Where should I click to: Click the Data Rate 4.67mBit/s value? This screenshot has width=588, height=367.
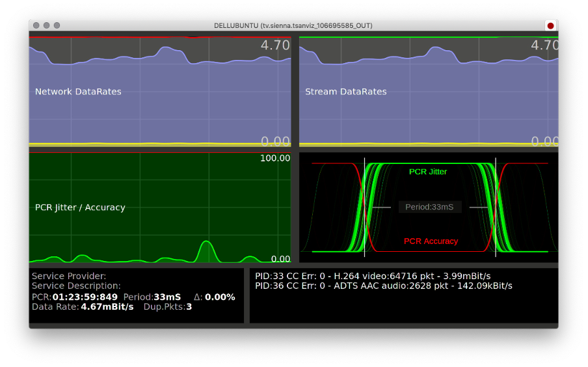[107, 306]
